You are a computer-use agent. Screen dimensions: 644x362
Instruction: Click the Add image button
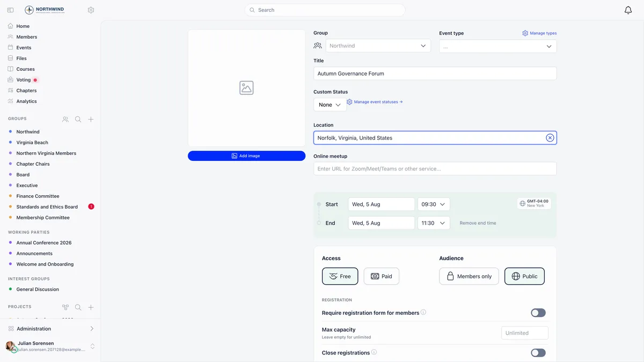[246, 156]
